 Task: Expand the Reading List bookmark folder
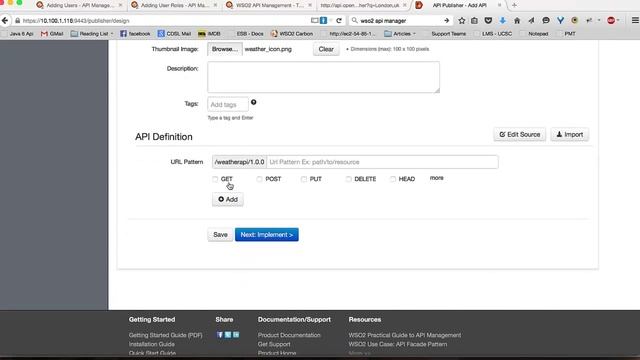[x=92, y=33]
